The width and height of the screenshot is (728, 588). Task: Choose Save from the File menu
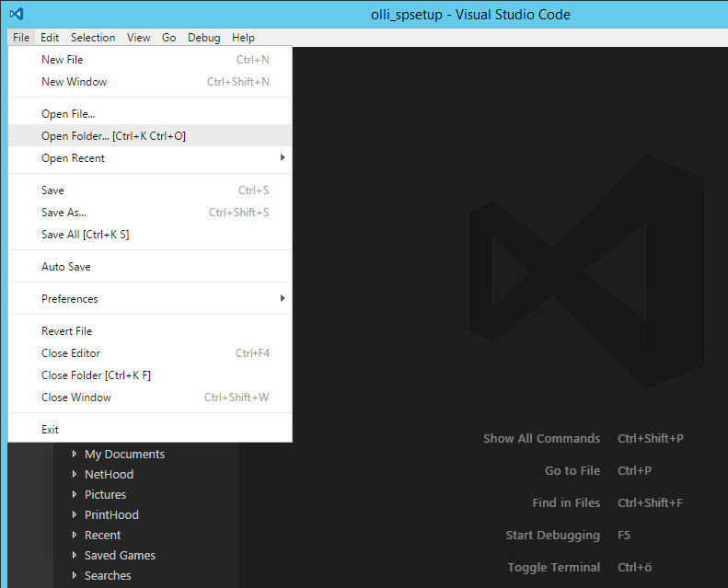[150, 190]
